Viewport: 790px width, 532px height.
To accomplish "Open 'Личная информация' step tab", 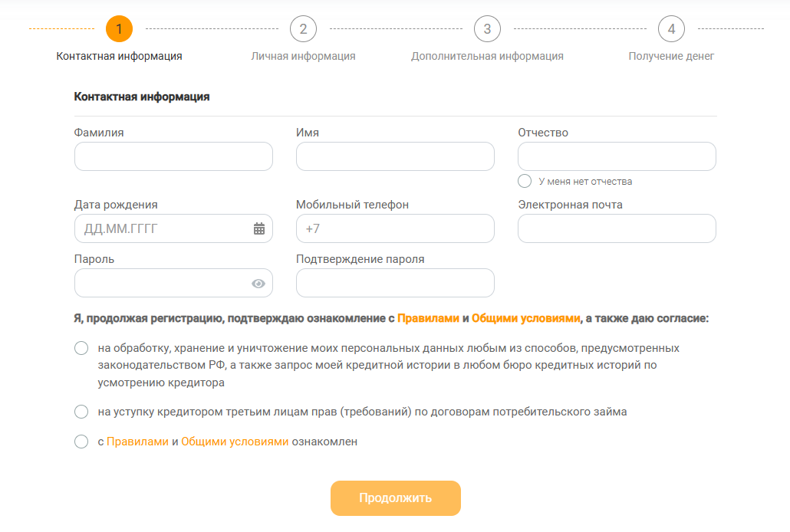I will [x=303, y=56].
